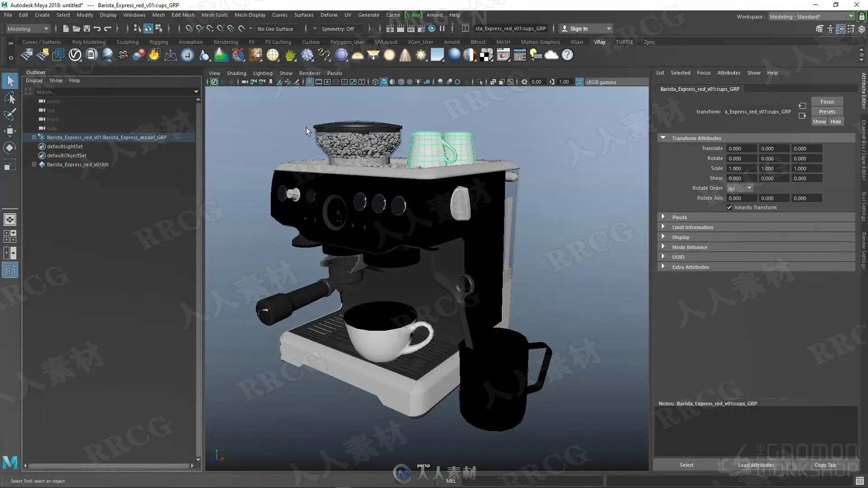Toggle the viewport grid display icon
The image size is (868, 488).
310,82
